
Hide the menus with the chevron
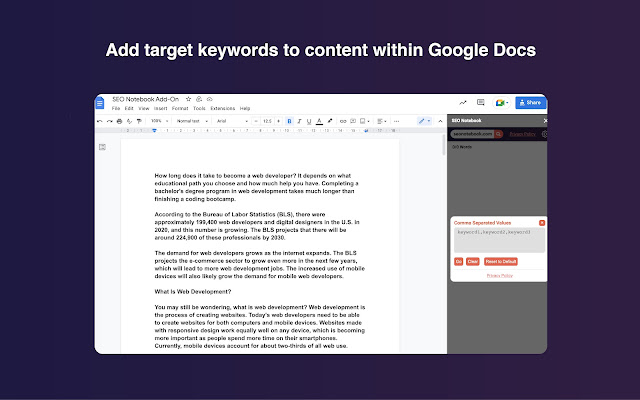pos(440,121)
